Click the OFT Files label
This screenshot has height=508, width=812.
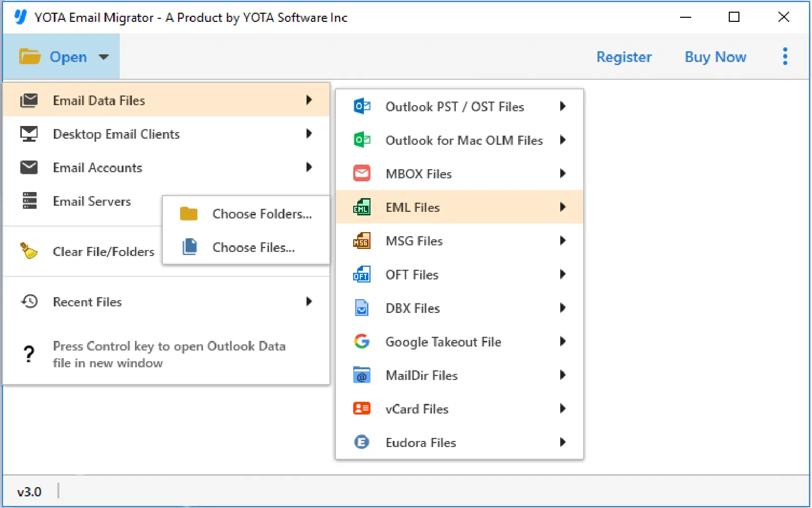point(412,275)
